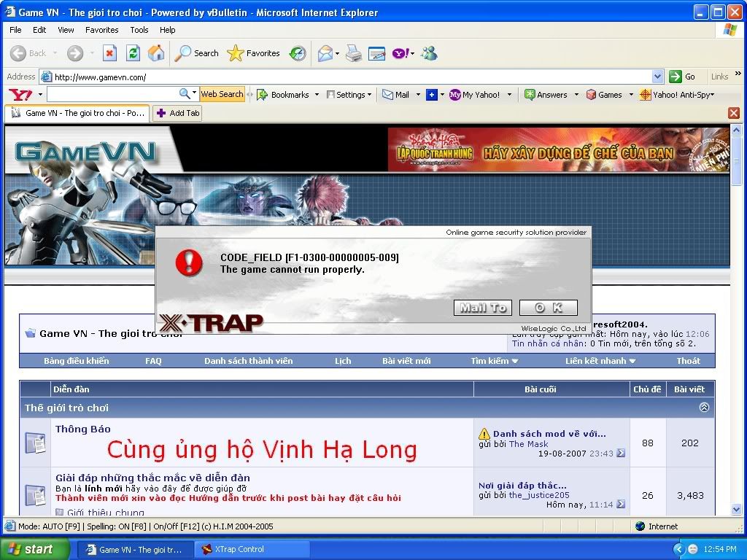
Task: Open the View menu
Action: click(66, 30)
